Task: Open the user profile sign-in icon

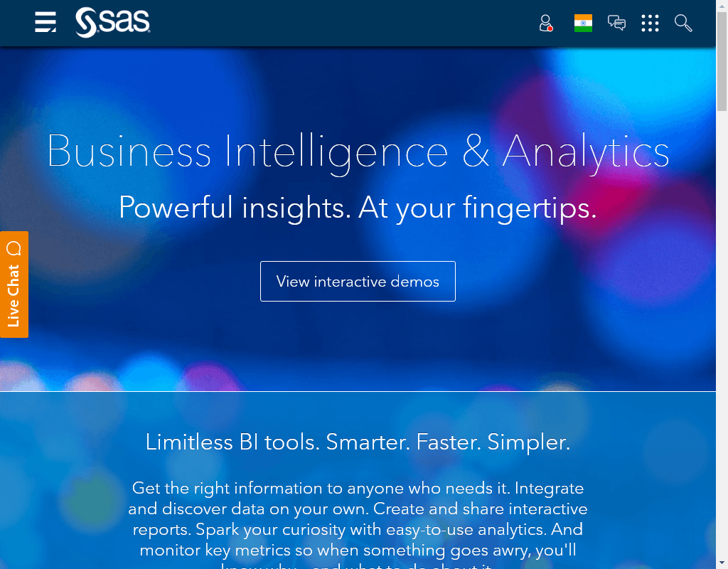Action: [x=546, y=23]
